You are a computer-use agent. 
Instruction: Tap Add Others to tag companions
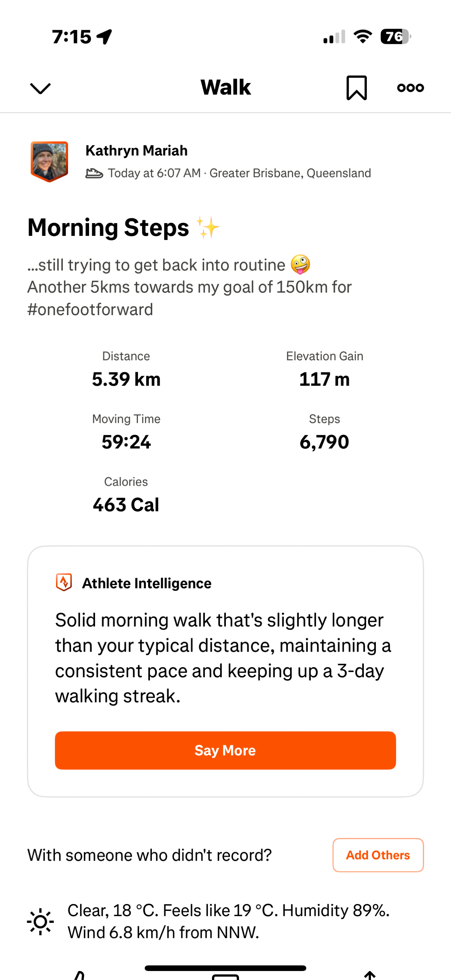coord(378,855)
